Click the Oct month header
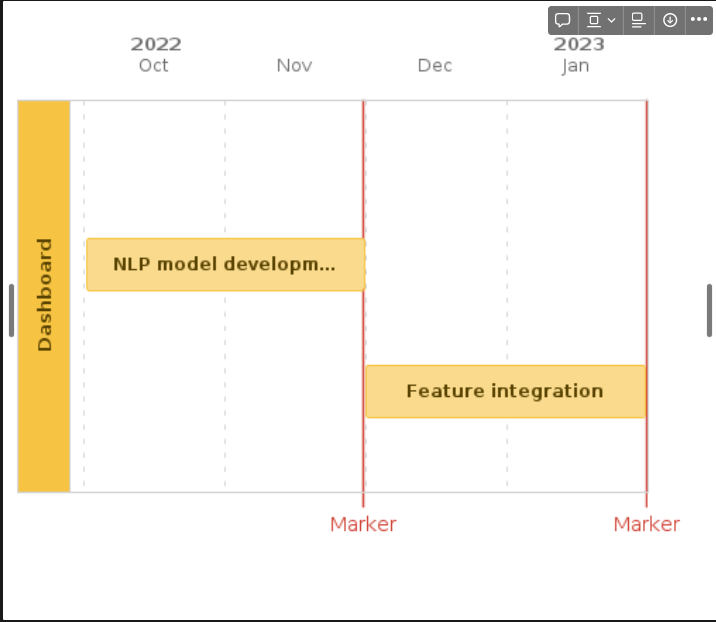This screenshot has width=716, height=622. (153, 66)
